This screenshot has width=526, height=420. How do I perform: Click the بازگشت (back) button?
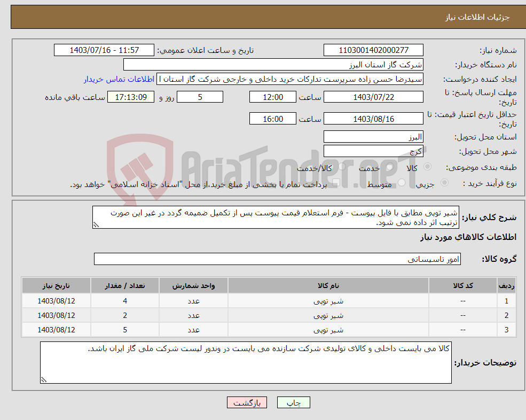pos(247,402)
